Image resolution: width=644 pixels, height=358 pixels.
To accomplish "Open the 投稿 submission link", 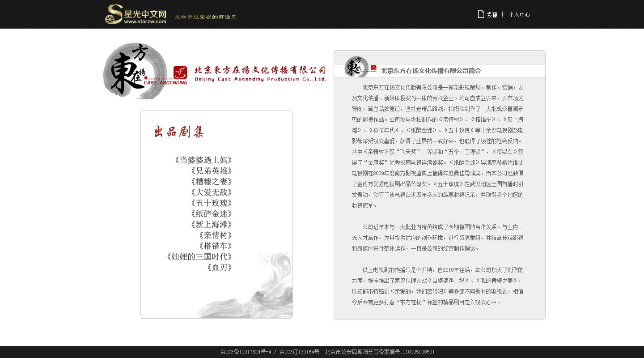I will (x=492, y=14).
